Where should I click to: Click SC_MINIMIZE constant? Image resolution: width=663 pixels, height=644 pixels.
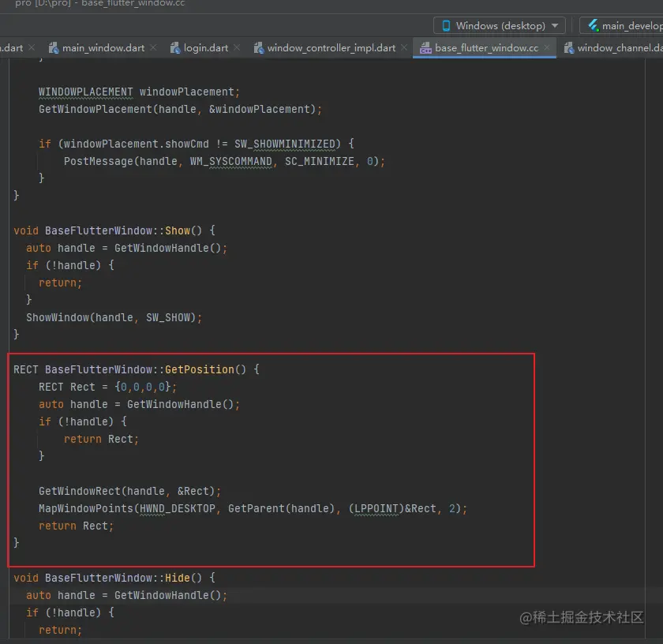(x=319, y=162)
